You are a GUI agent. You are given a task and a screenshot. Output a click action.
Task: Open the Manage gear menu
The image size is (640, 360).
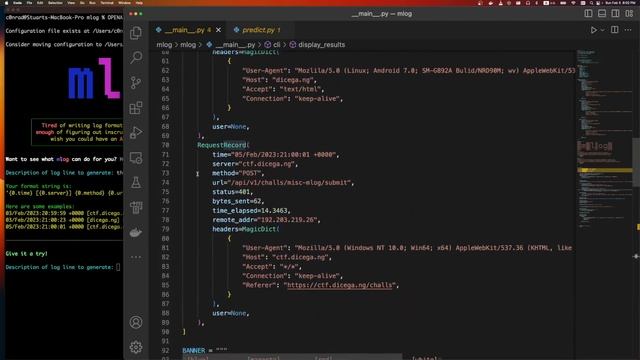(136, 347)
